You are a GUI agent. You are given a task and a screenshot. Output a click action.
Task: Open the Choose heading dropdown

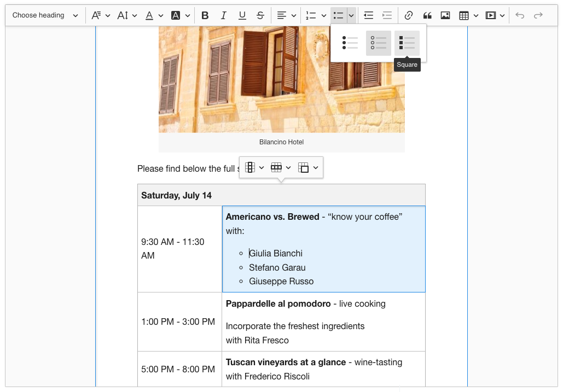(x=45, y=15)
